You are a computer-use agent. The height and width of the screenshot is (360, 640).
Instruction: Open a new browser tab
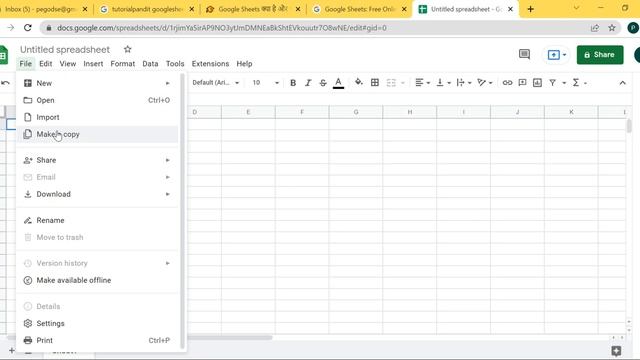tap(530, 9)
